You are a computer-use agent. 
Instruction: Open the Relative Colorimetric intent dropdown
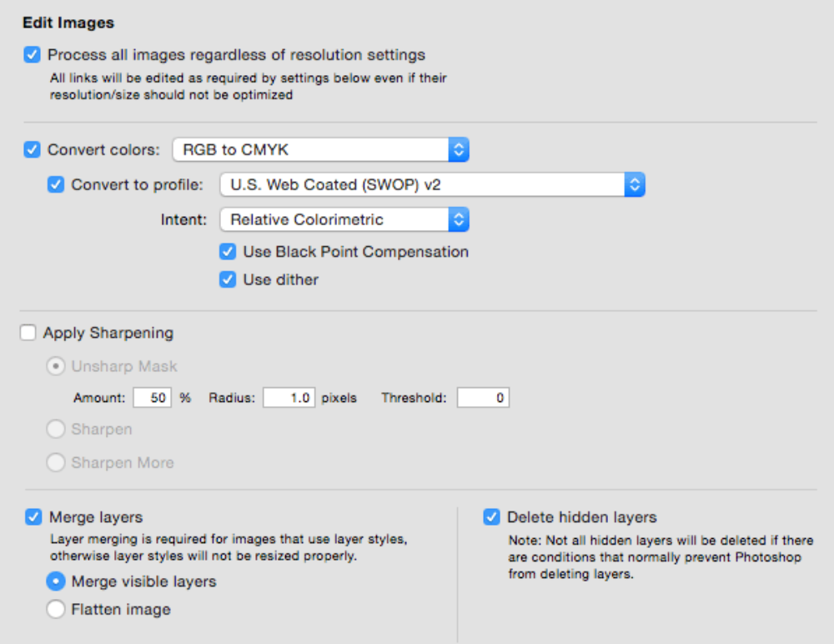click(x=344, y=220)
